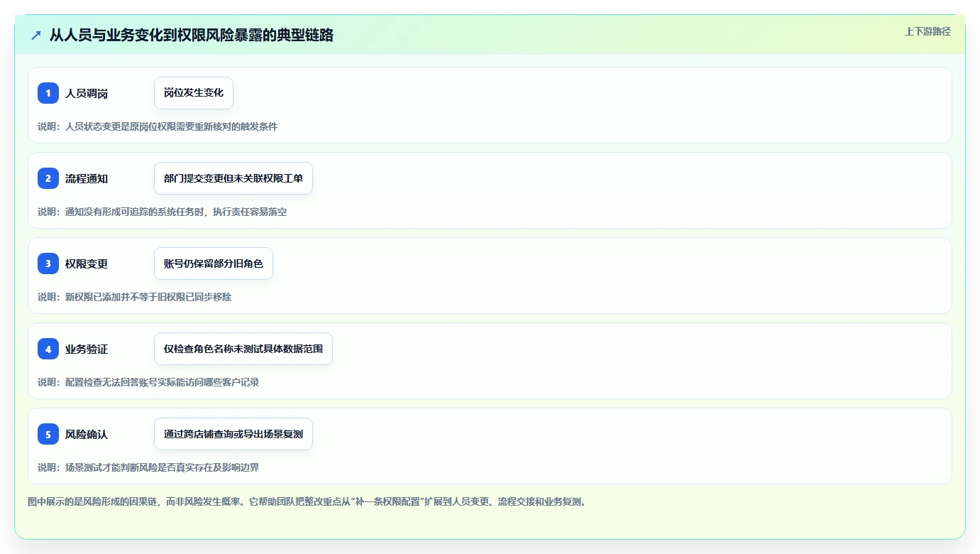Click the arrow icon beside the title
Viewport: 980px width, 554px height.
(x=36, y=35)
